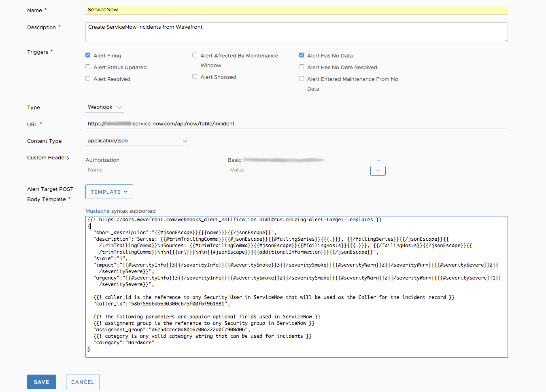Enable Alert Affected By Maintenance Window
Image resolution: width=546 pixels, height=392 pixels.
[x=195, y=55]
